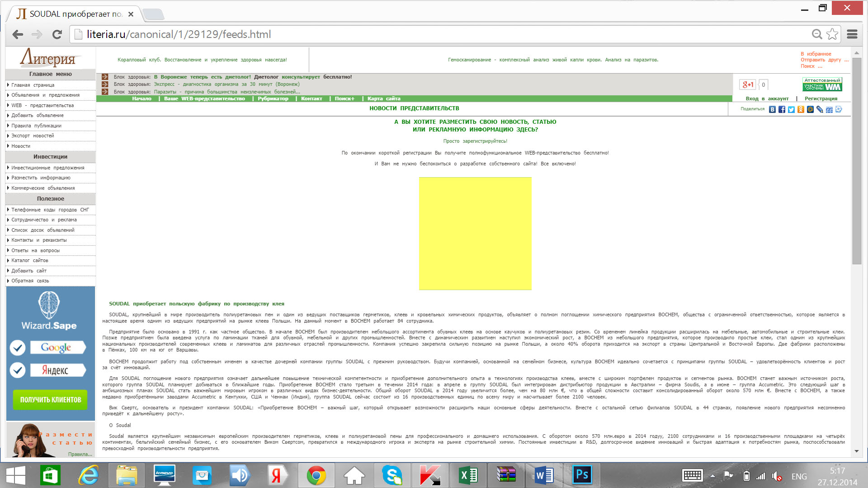
Task: Click Просто зарегистрируйтесь! link
Action: [475, 141]
